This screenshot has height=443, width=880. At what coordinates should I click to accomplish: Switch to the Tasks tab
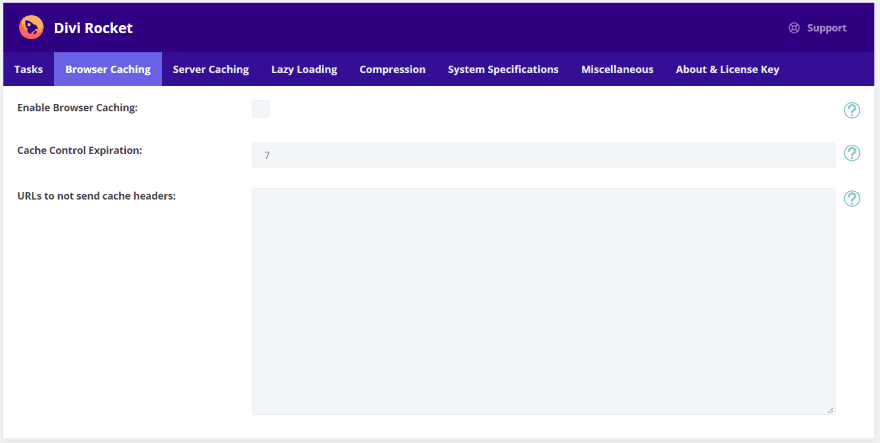click(29, 69)
